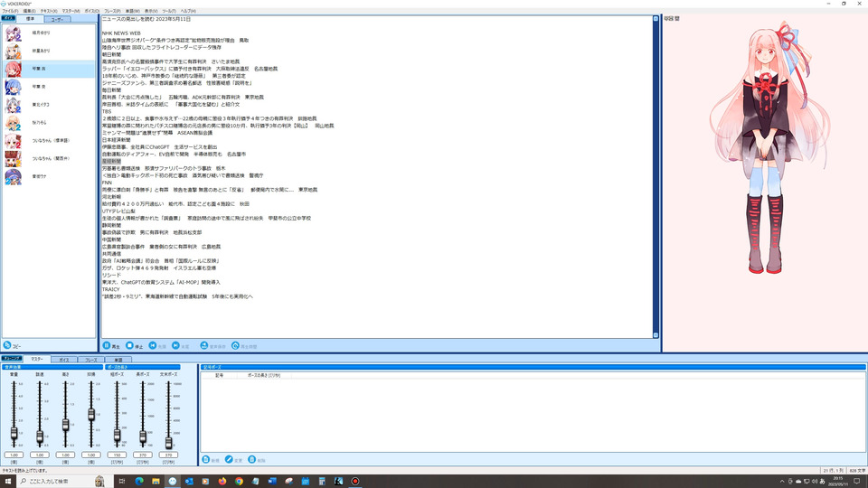This screenshot has width=868, height=488.
Task: Click the 変更 edit icon in pause panel
Action: click(229, 460)
